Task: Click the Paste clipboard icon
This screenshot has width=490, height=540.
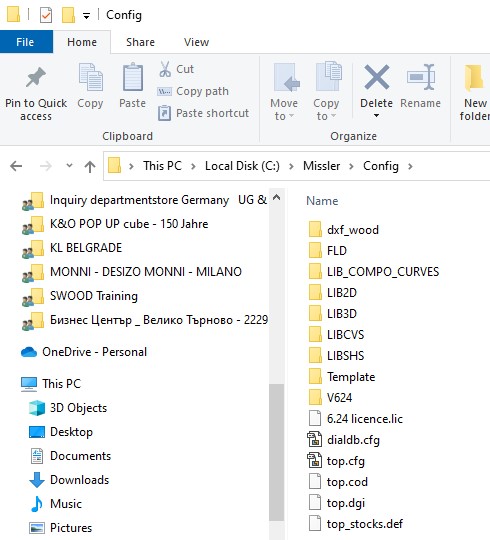Action: 133,77
